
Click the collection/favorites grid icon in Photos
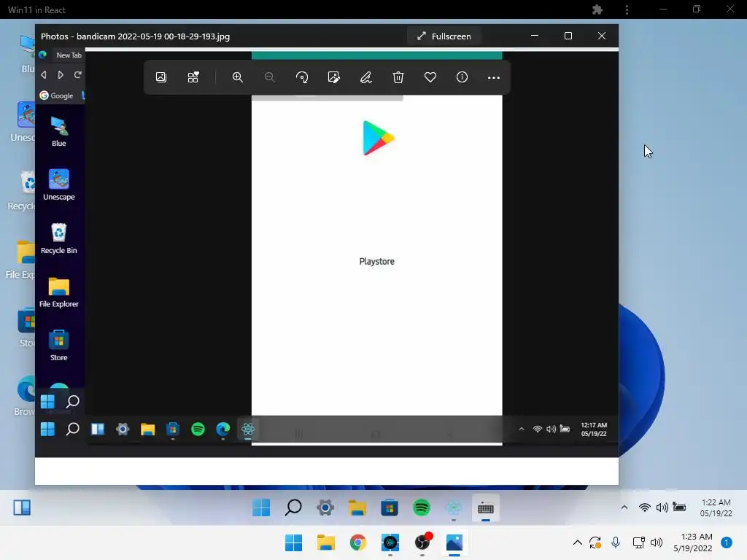click(x=193, y=77)
